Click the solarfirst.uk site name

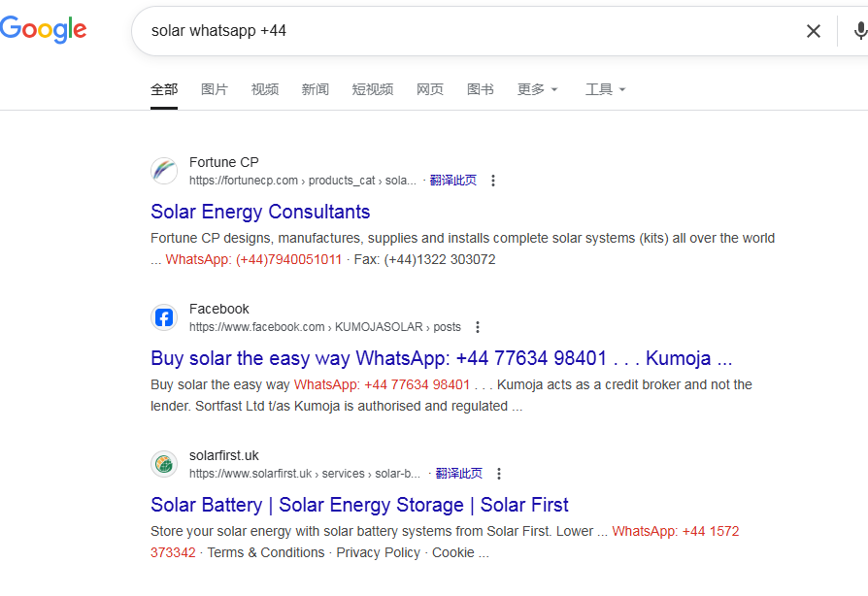pos(223,455)
